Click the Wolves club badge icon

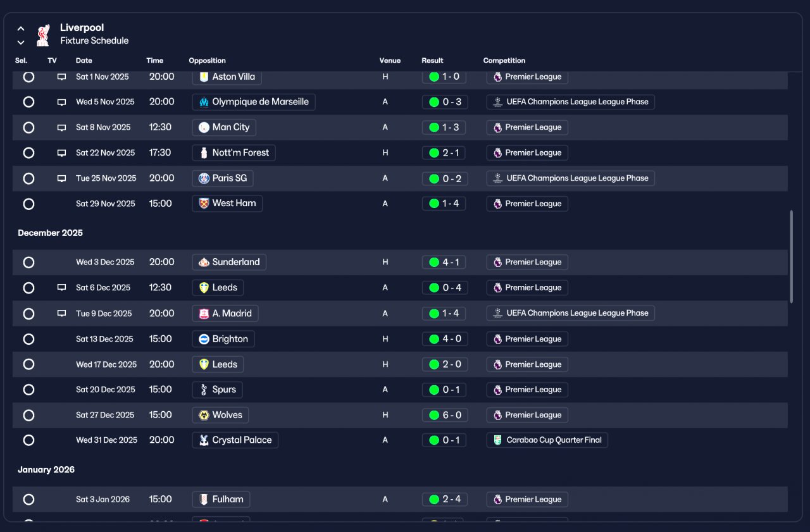click(x=204, y=415)
